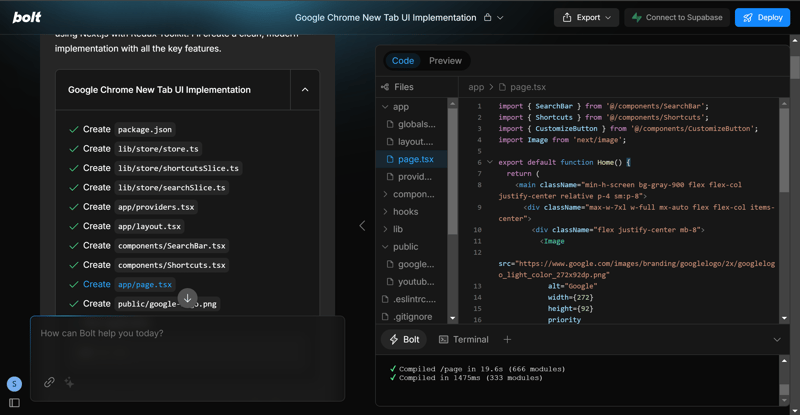Collapse the Google Chrome New Tab UI Implementation card
The image size is (800, 415).
pos(305,90)
